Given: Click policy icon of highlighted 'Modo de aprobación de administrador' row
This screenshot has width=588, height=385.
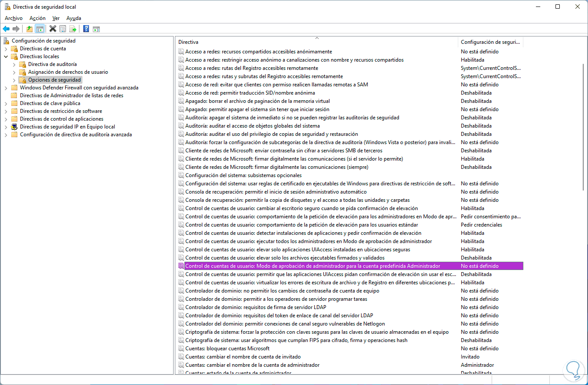Looking at the screenshot, I should [x=181, y=266].
